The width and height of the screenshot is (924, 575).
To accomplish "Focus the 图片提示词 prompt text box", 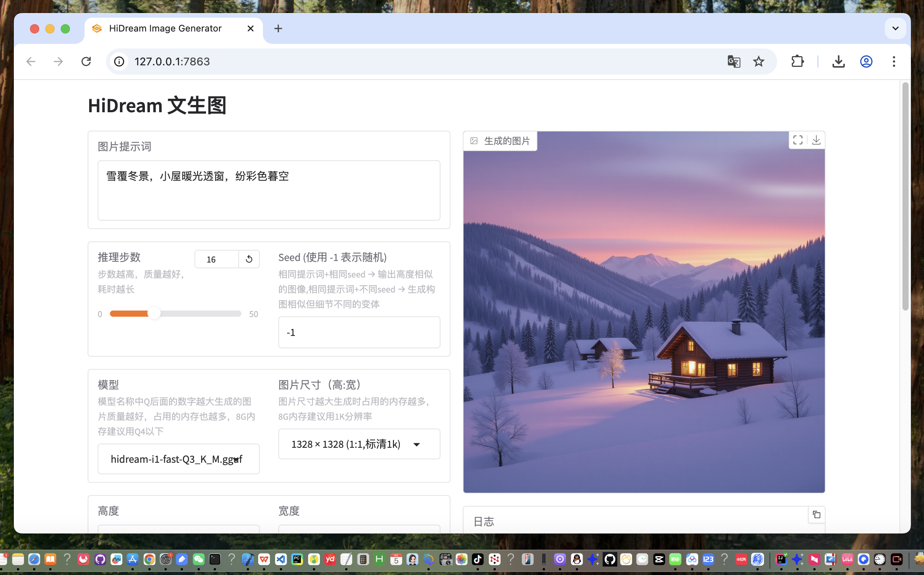I will [x=269, y=190].
